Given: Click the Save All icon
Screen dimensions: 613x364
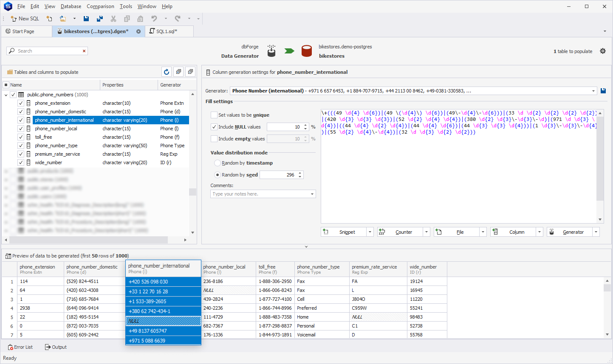Looking at the screenshot, I should tap(100, 19).
